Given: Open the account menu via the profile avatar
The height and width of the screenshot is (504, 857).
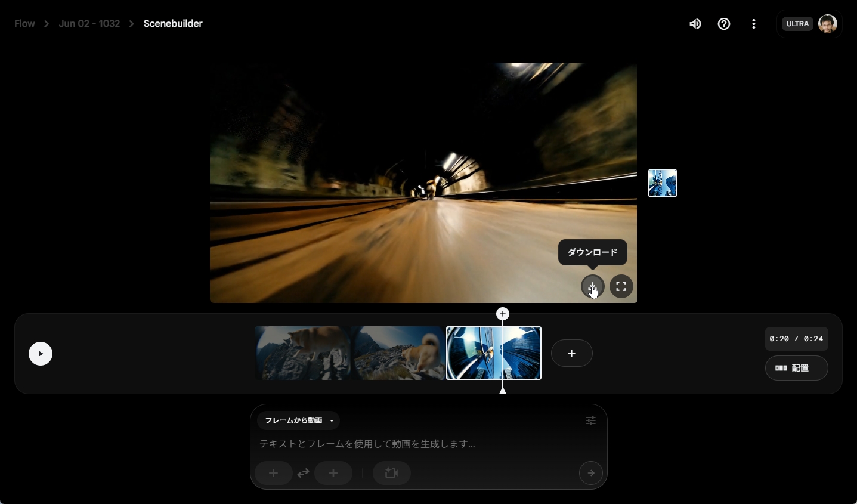Looking at the screenshot, I should 828,24.
